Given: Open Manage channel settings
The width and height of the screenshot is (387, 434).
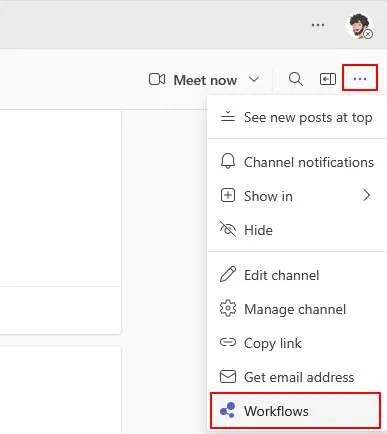Looking at the screenshot, I should [x=296, y=309].
